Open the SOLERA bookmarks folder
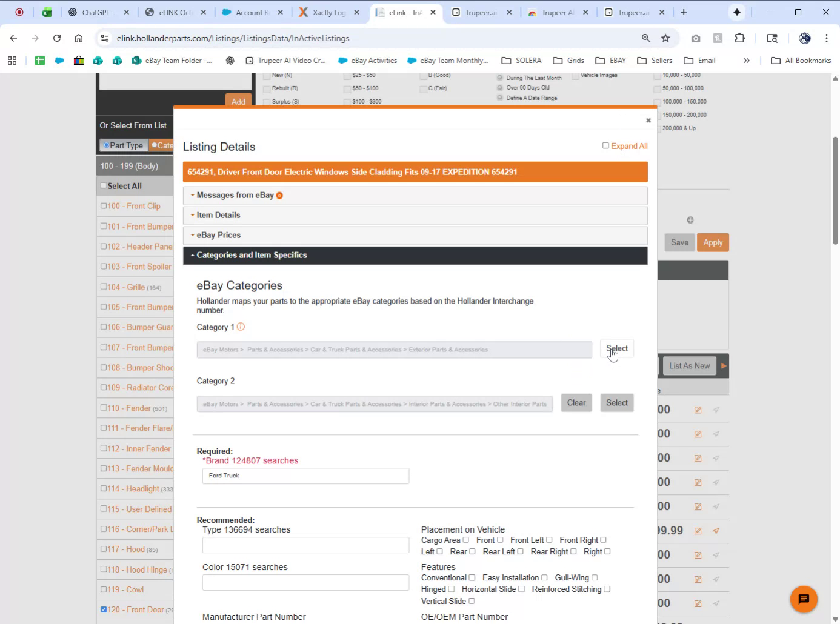The image size is (840, 624). coord(521,61)
